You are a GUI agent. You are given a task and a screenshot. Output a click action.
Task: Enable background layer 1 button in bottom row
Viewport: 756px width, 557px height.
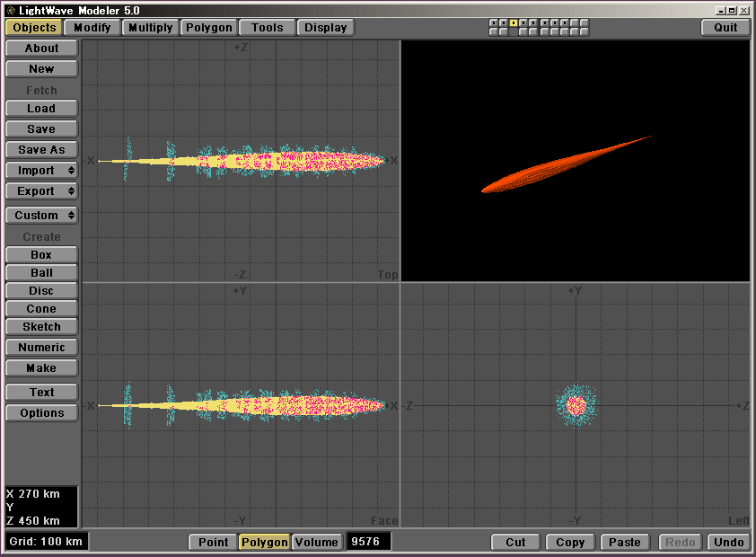click(493, 32)
